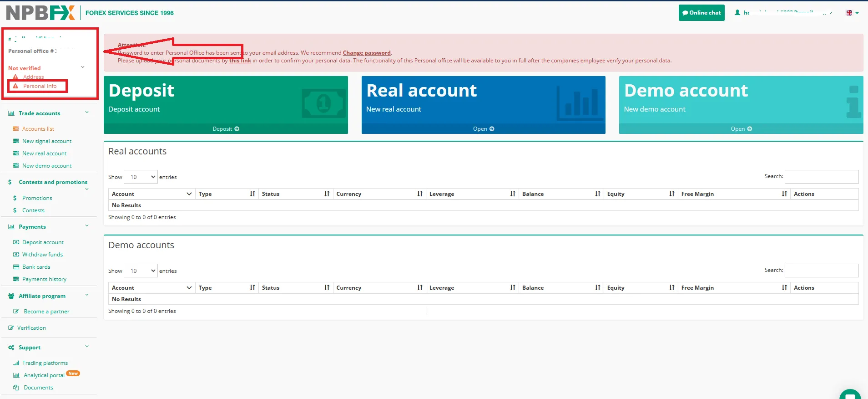This screenshot has height=399, width=868.
Task: Click the Documents icon in Support
Action: pyautogui.click(x=16, y=388)
